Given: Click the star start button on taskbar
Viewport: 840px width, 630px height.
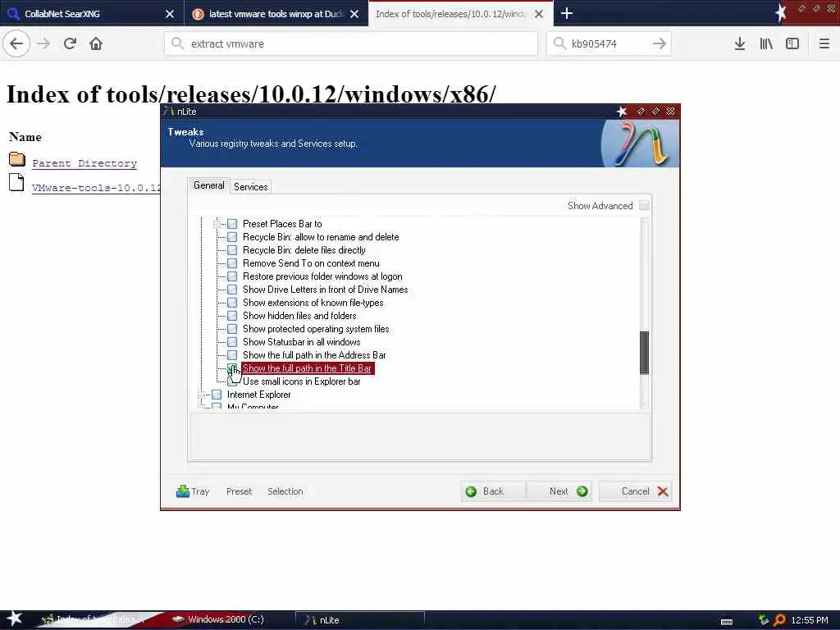Looking at the screenshot, I should 15,619.
